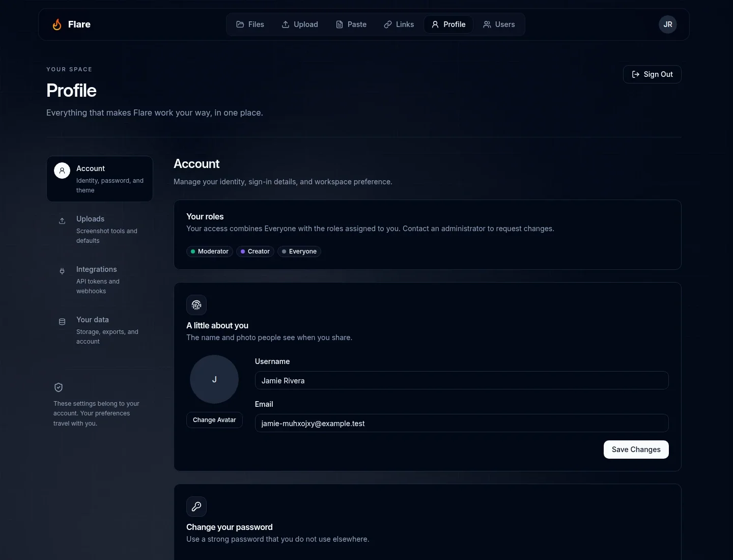Viewport: 733px width, 560px height.
Task: Open Integrations settings section
Action: pos(100,279)
